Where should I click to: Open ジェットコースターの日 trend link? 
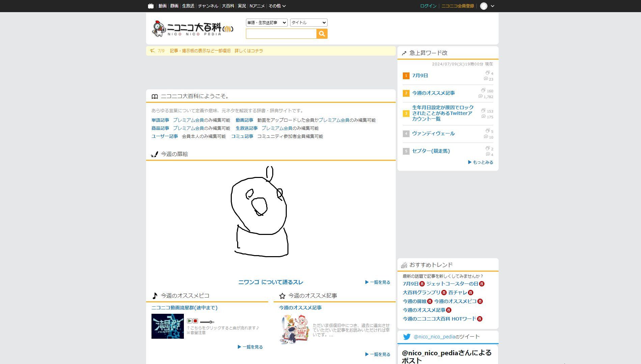coord(452,284)
